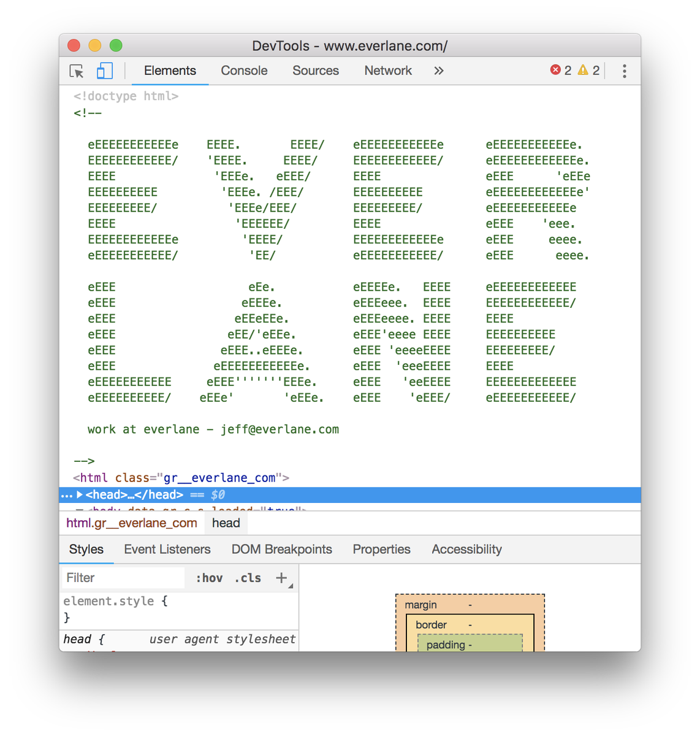Toggle the .cls classes panel

point(248,578)
